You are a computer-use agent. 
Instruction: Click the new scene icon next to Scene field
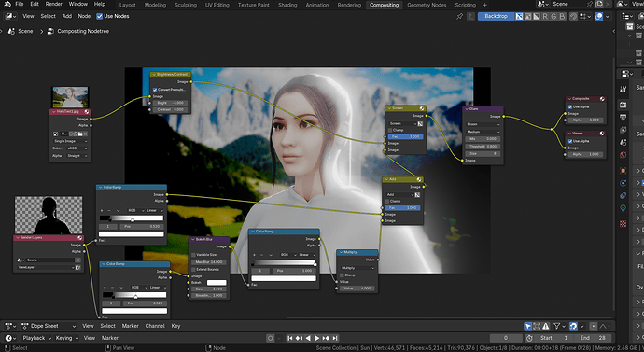pos(599,4)
